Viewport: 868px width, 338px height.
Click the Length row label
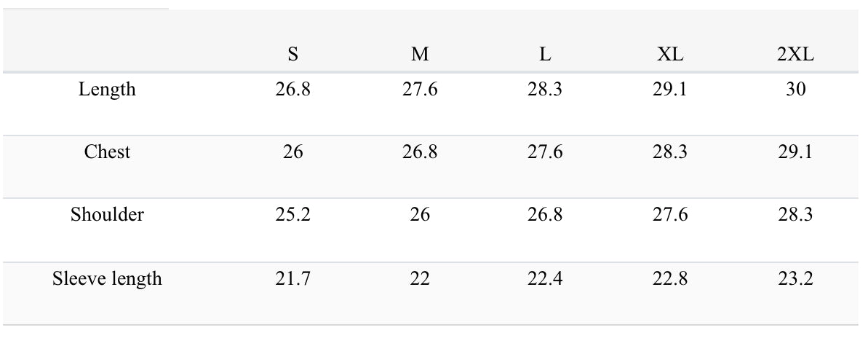(x=107, y=90)
